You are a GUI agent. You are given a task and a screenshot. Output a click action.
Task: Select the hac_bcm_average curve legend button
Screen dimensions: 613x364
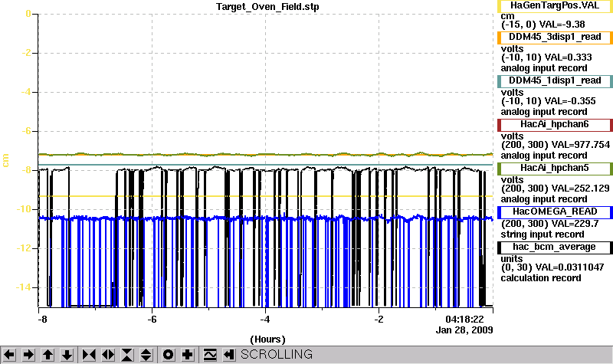pyautogui.click(x=555, y=248)
